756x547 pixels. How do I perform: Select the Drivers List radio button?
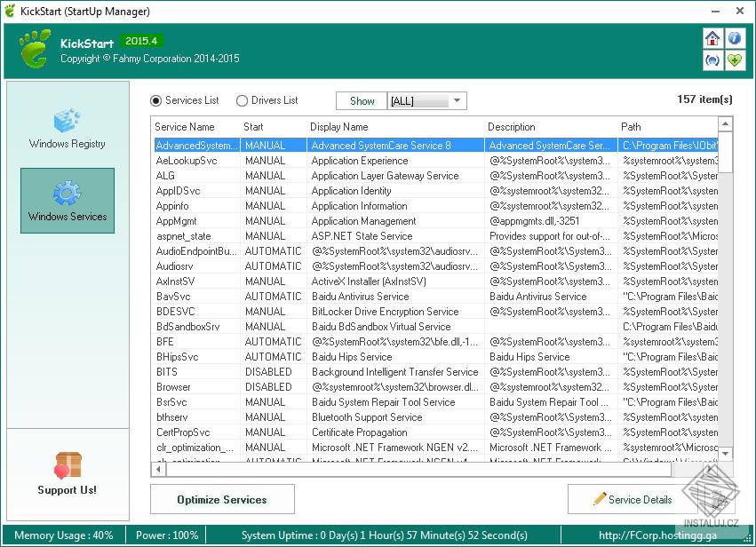242,101
